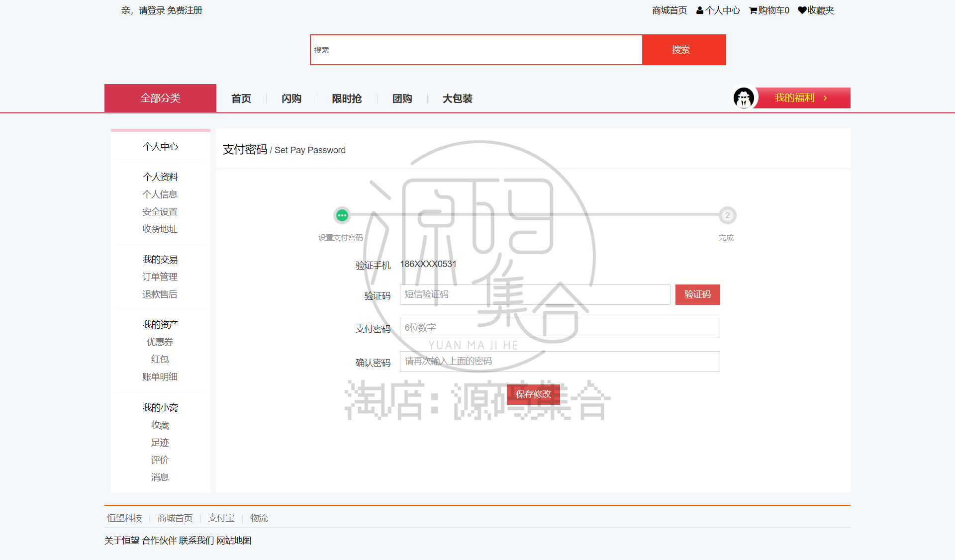
Task: Click phone number 186XXXX0531
Action: [428, 264]
